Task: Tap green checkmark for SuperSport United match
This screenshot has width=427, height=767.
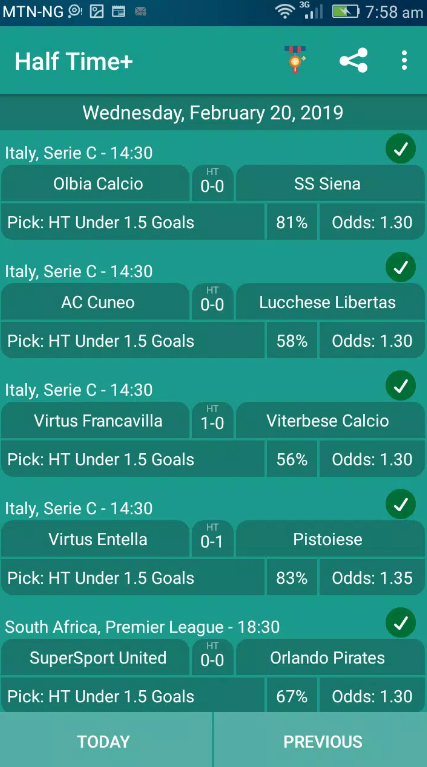Action: [401, 623]
